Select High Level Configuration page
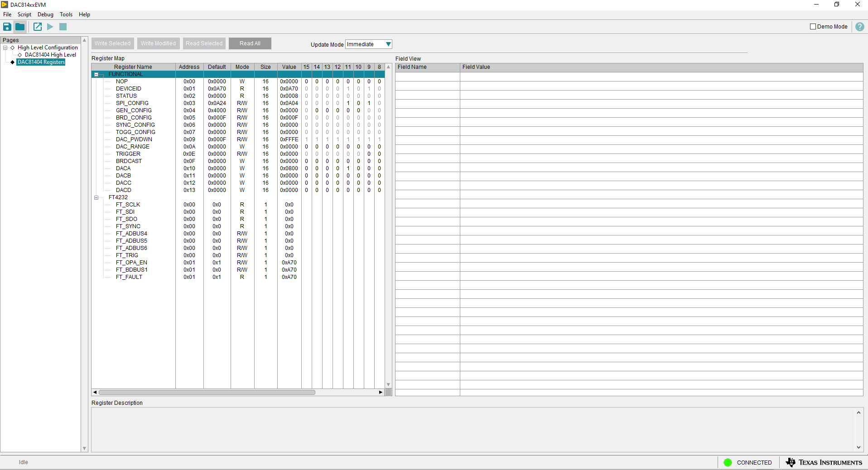The image size is (868, 470). (x=48, y=48)
